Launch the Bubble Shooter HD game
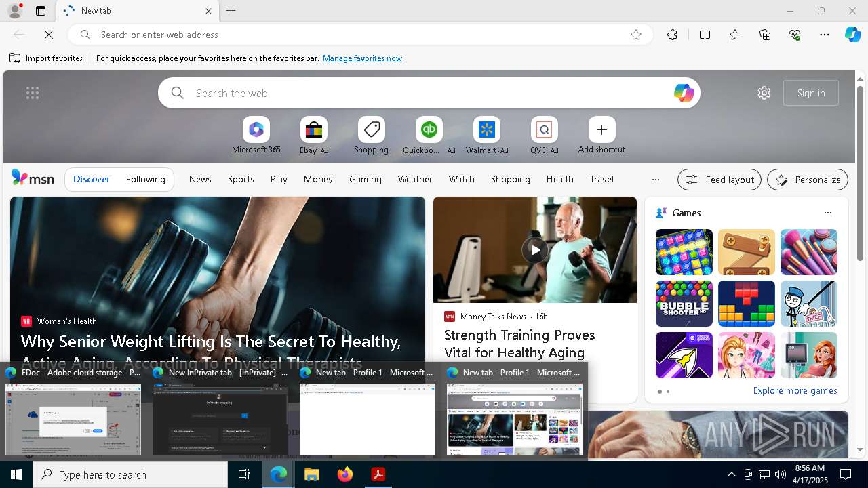 [684, 304]
